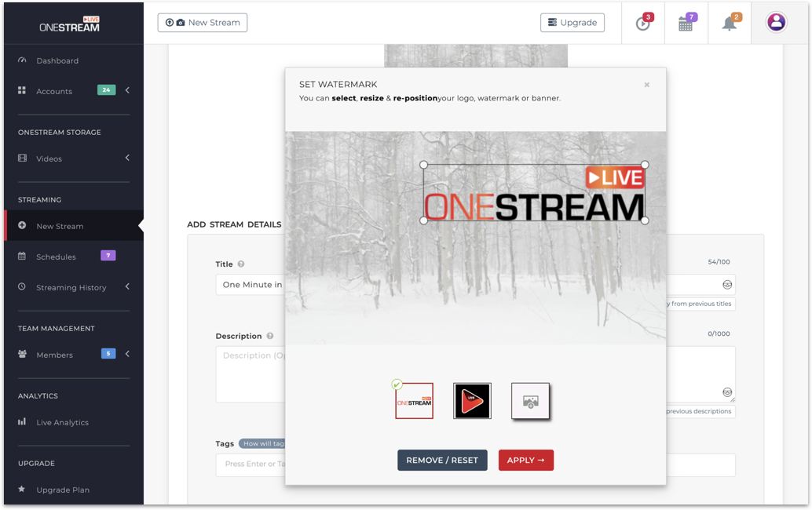Click top-left resize handle of watermark
Image resolution: width=812 pixels, height=510 pixels.
[x=424, y=165]
